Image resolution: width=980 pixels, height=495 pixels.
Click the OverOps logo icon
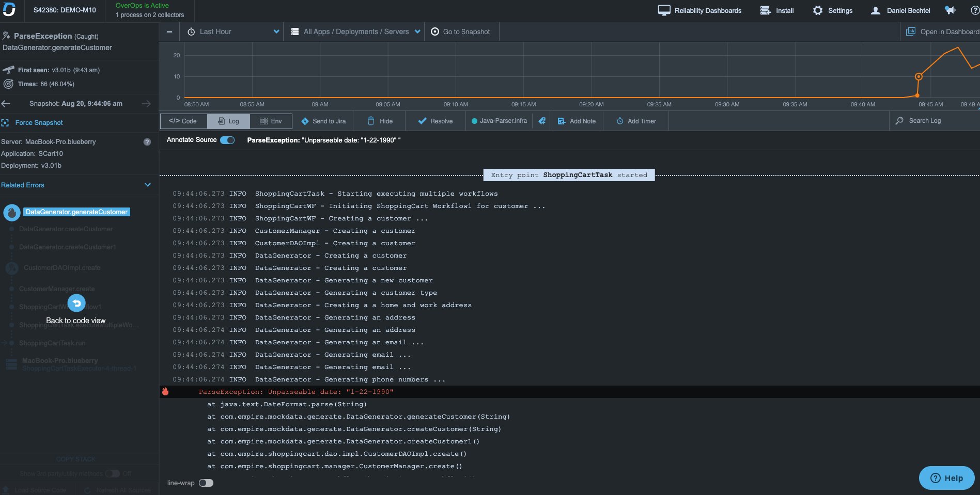click(9, 10)
